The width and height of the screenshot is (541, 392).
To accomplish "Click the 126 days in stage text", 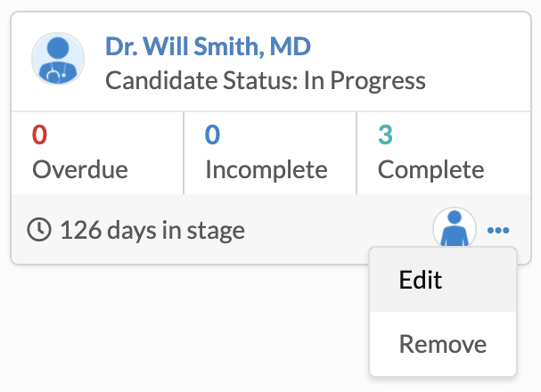I will click(x=152, y=231).
